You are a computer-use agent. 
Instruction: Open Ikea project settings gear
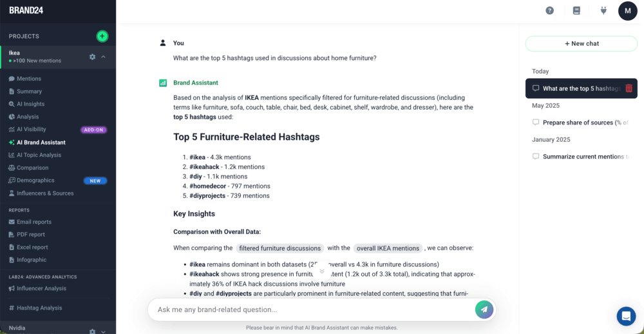[92, 57]
